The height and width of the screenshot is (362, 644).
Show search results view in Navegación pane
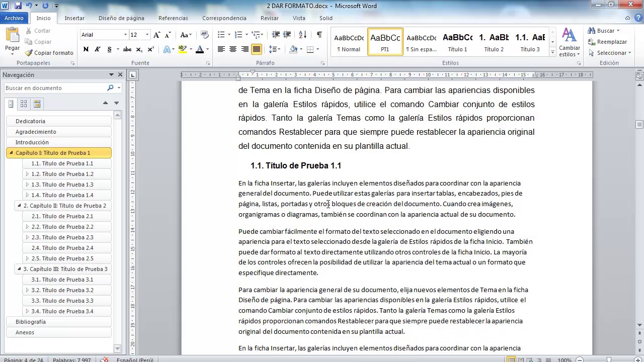coord(37,104)
